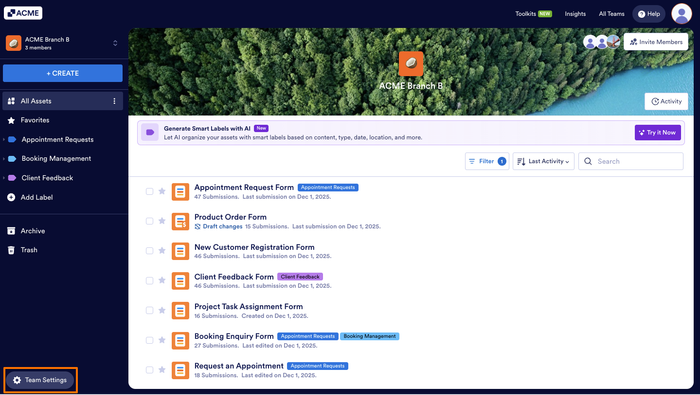Image resolution: width=700 pixels, height=395 pixels.
Task: Select the New Customer Registration Form checkbox
Action: click(x=150, y=251)
